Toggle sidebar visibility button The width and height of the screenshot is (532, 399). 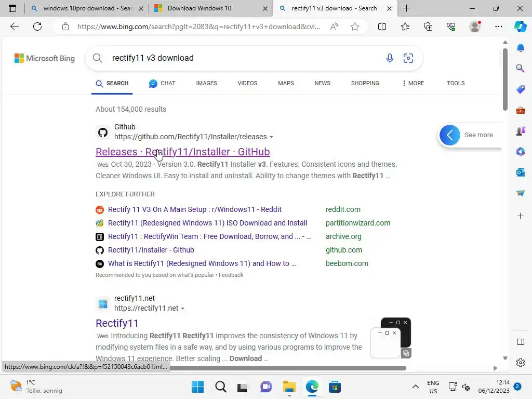(x=520, y=342)
